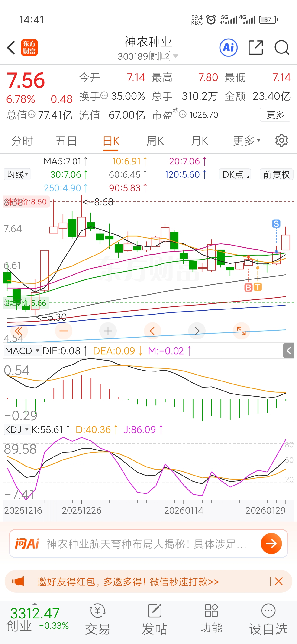The image size is (297, 644).
Task: Switch to 周K tab
Action: coord(155,141)
